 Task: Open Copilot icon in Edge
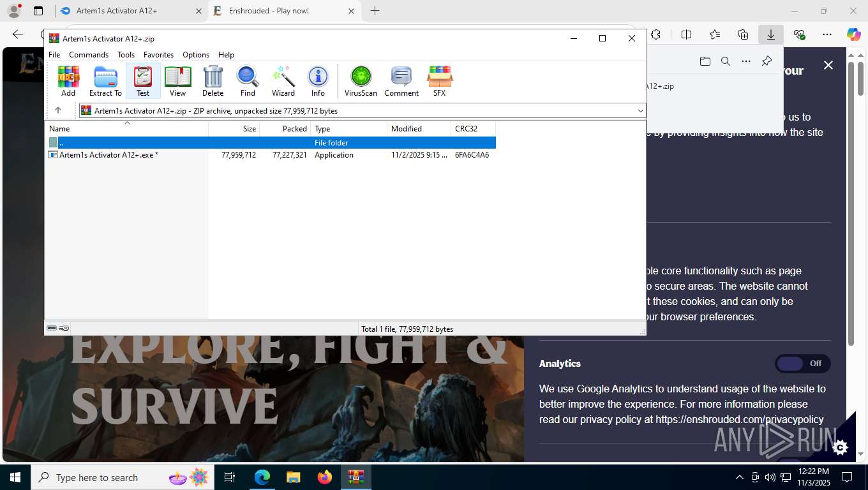854,34
